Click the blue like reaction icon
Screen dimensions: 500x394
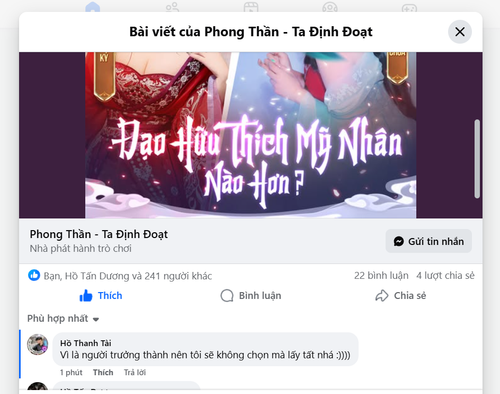(x=34, y=275)
